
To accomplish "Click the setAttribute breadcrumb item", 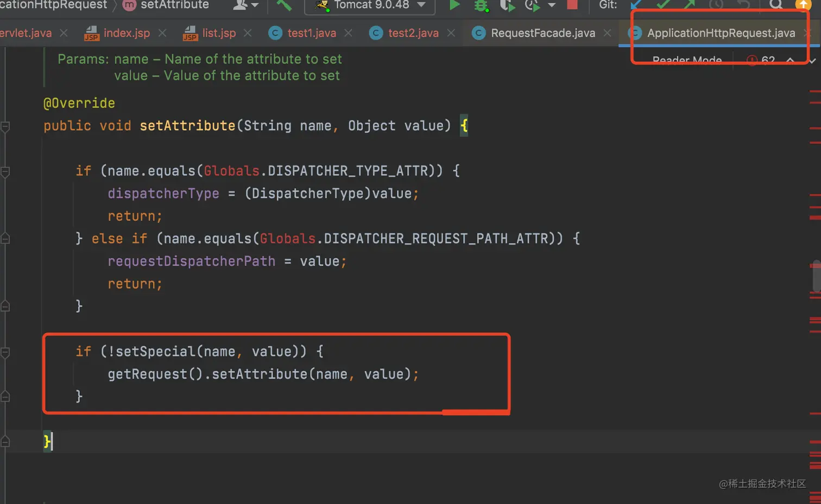I will (x=175, y=5).
